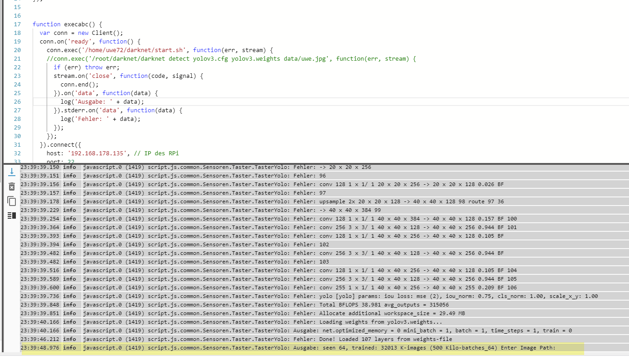This screenshot has height=364, width=629.
Task: Click the 'conn.end();' statement
Action: point(79,84)
